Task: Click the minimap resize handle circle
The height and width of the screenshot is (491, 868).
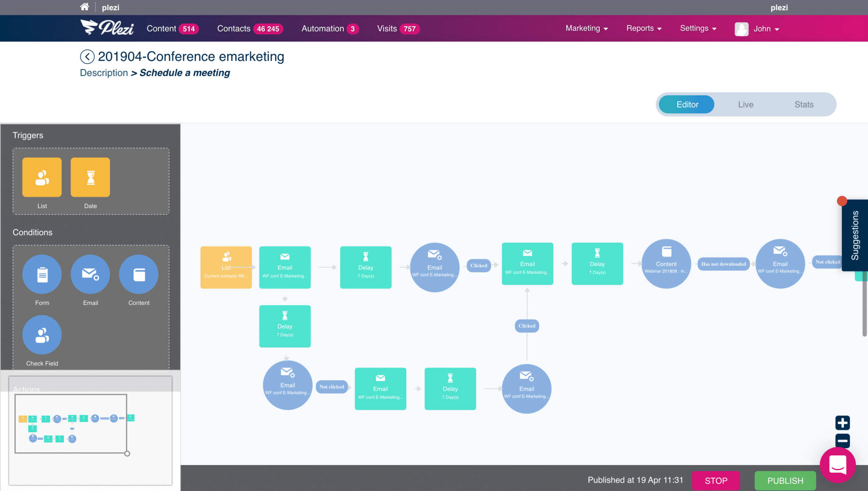Action: pyautogui.click(x=127, y=454)
